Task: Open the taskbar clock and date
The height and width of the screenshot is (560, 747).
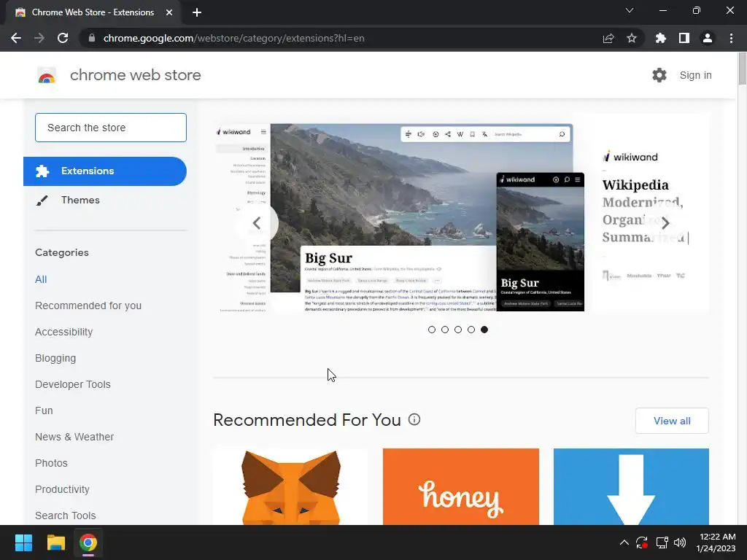Action: point(716,542)
